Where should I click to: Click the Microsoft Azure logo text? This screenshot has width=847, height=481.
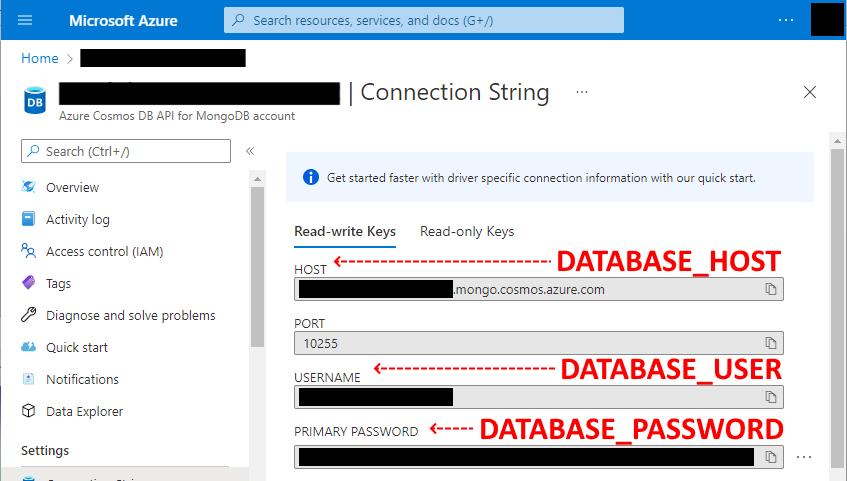pos(123,21)
